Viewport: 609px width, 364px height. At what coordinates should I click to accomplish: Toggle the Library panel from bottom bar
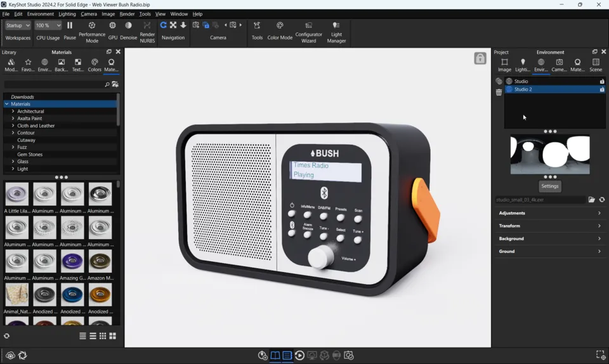click(275, 356)
